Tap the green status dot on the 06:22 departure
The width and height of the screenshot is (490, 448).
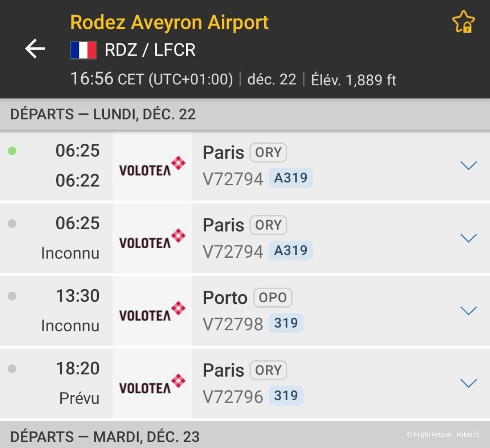tap(12, 151)
